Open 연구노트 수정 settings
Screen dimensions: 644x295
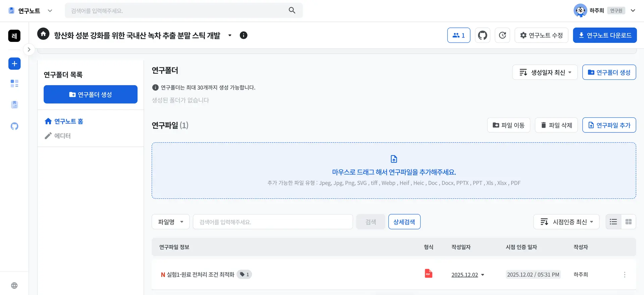pyautogui.click(x=541, y=35)
